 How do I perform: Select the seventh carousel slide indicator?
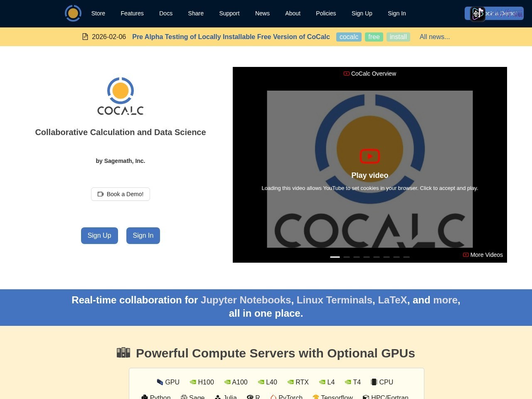coord(397,257)
